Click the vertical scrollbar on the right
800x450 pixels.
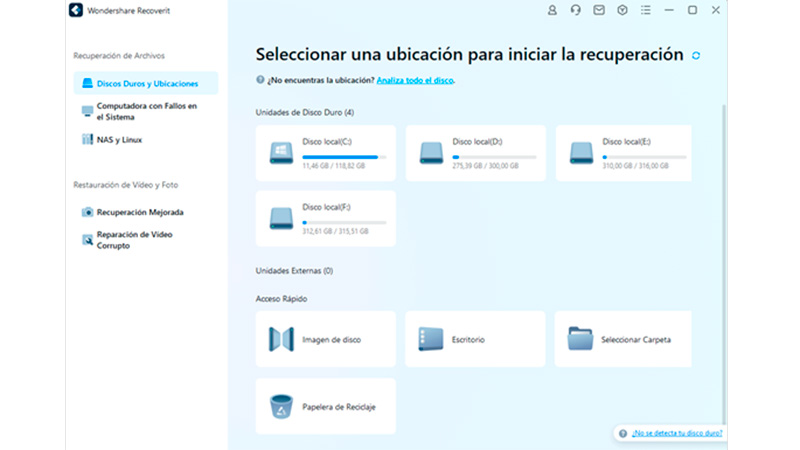pyautogui.click(x=724, y=250)
